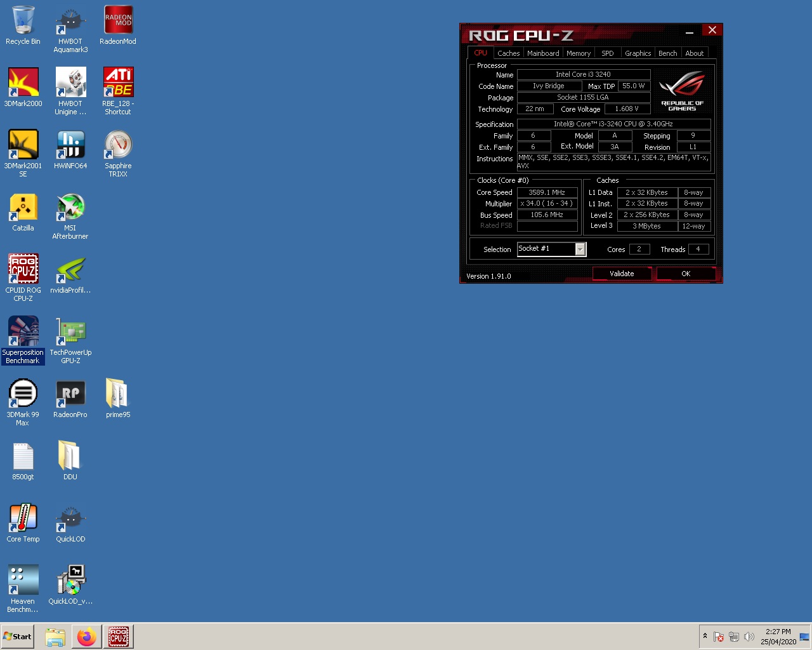Select the 3DMark2001 SE icon
812x650 pixels.
pos(23,154)
